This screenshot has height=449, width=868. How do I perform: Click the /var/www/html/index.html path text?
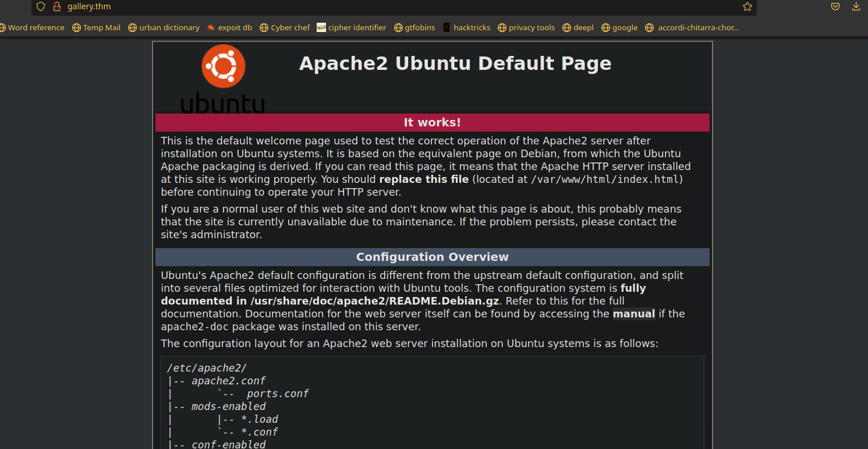(x=605, y=179)
